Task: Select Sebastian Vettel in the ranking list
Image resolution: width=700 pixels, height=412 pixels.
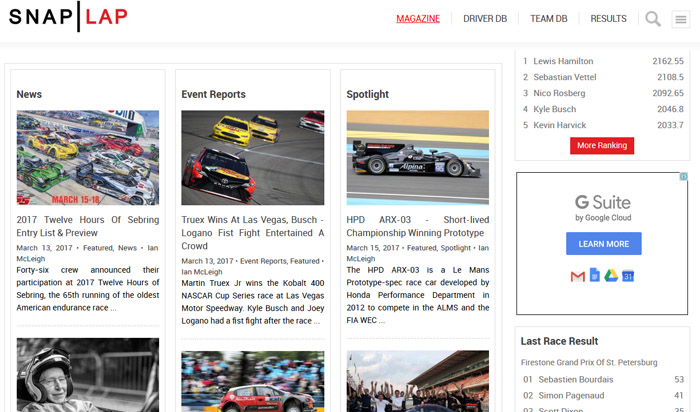Action: 565,77
